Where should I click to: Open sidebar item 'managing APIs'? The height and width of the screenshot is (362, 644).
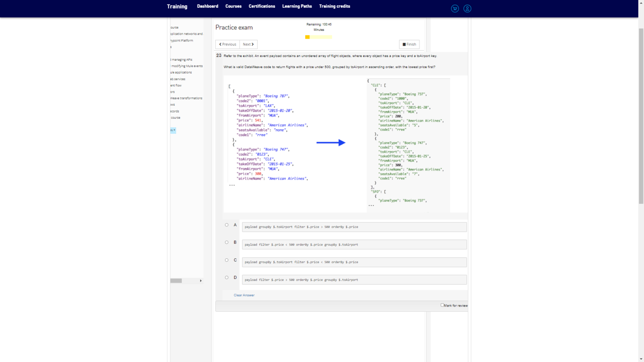click(x=182, y=60)
